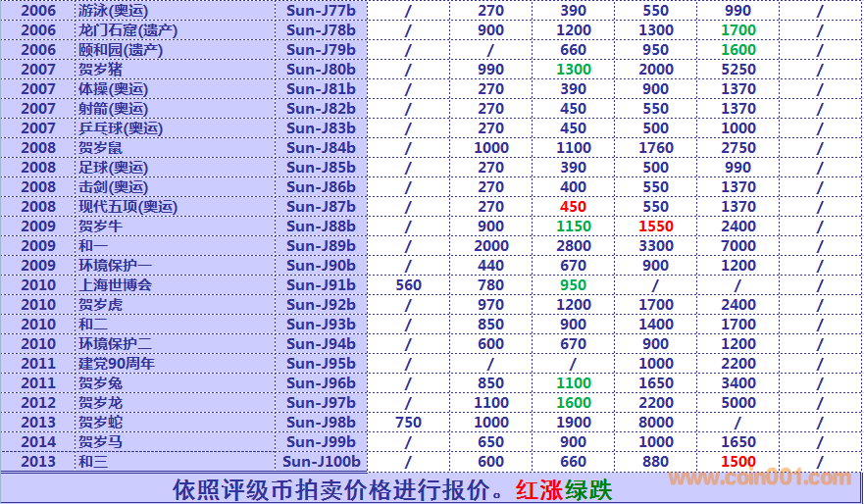Select the 上海世博会 name cell
This screenshot has height=504, width=864.
point(116,285)
